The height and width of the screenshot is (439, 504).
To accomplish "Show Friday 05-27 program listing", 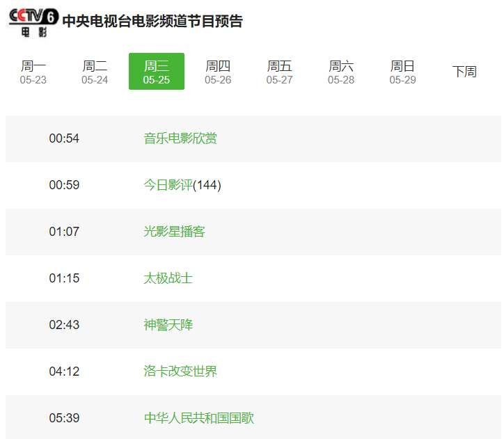I will tap(279, 72).
